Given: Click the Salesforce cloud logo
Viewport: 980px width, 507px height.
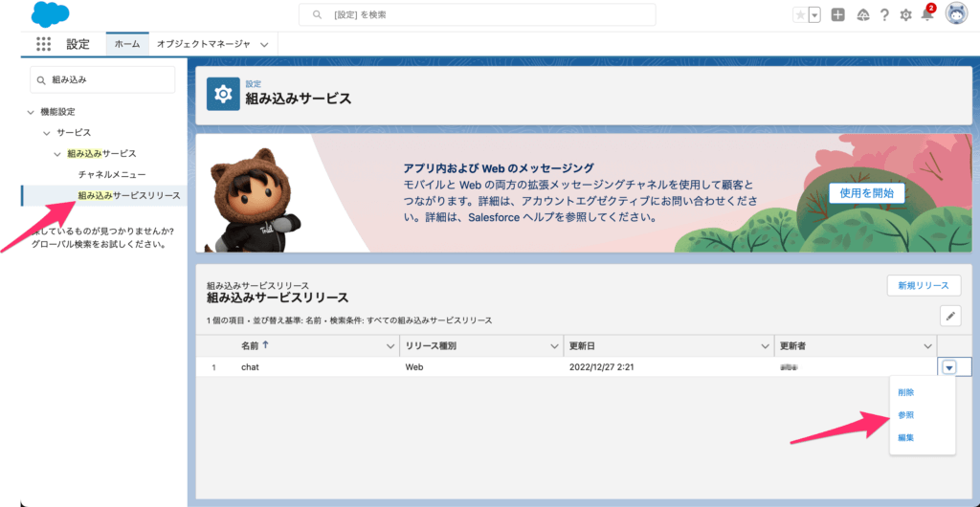Looking at the screenshot, I should point(50,15).
